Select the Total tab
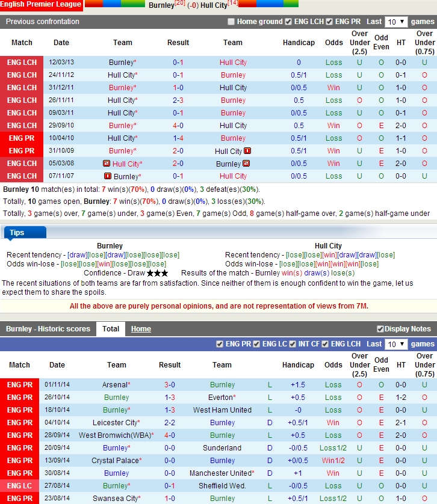The image size is (437, 504). (x=111, y=329)
